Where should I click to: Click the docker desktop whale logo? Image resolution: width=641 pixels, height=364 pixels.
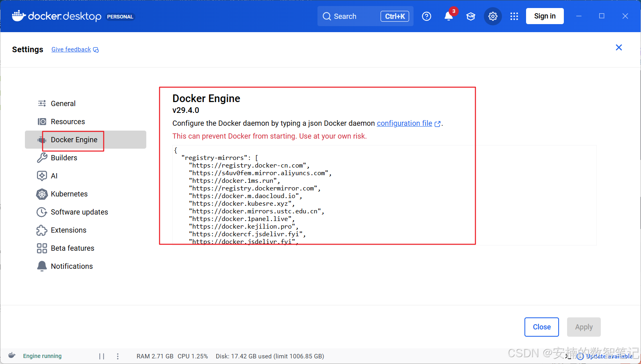(56, 16)
